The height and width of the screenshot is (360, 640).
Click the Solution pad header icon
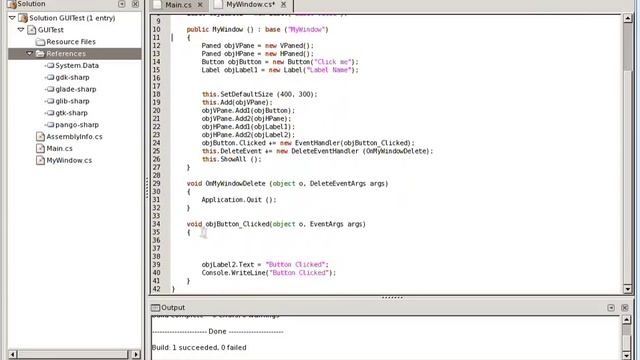coord(12,4)
